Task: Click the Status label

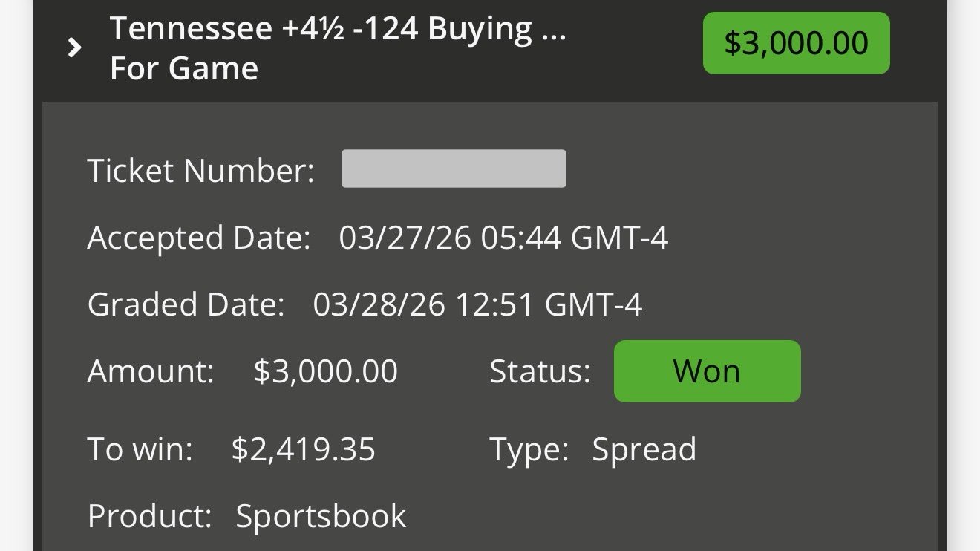Action: click(x=540, y=371)
